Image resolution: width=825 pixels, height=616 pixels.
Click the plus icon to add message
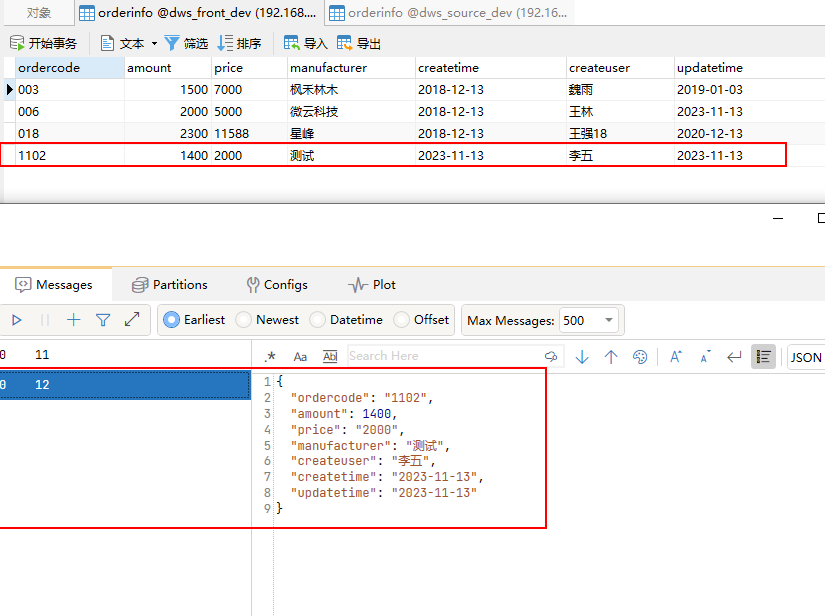point(73,320)
